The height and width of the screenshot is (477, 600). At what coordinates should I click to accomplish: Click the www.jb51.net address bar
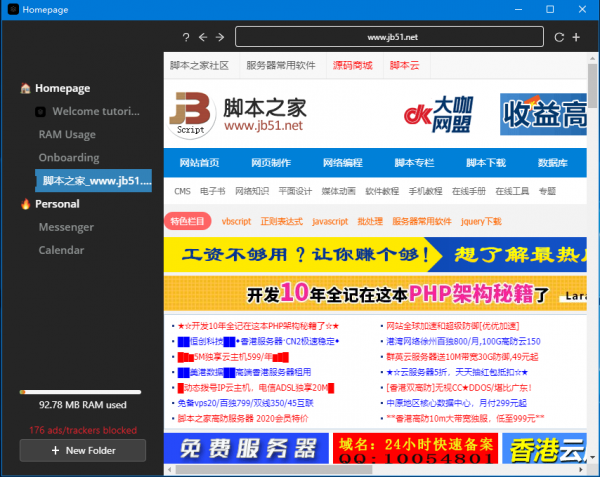coord(392,37)
